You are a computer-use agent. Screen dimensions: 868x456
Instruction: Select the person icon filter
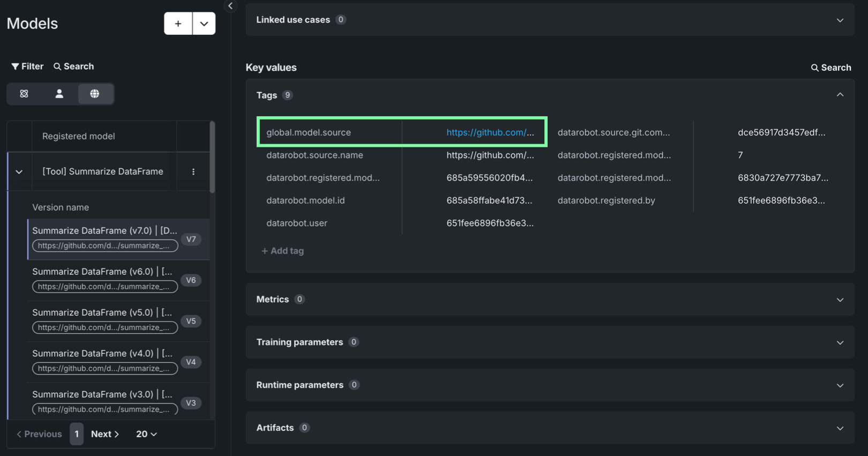[59, 94]
